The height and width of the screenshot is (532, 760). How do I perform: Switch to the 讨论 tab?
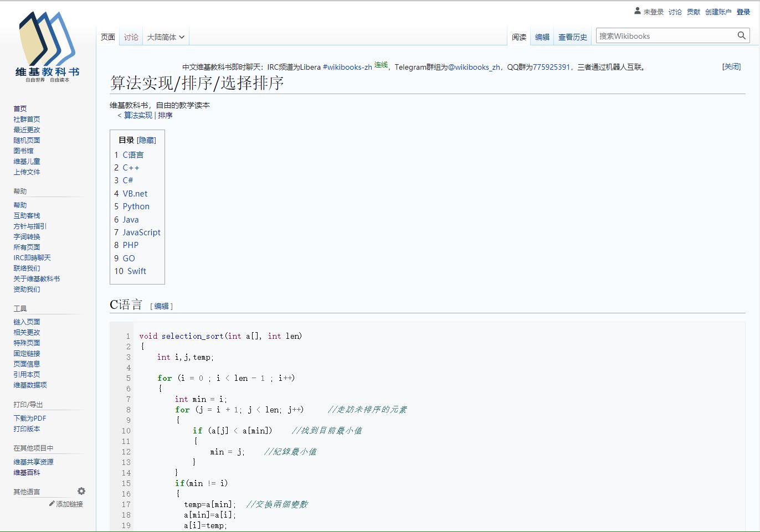[x=131, y=37]
